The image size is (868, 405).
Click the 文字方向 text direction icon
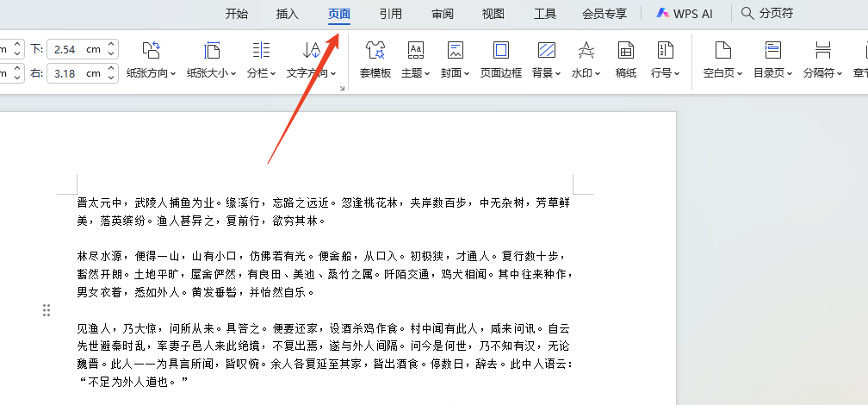pos(312,50)
